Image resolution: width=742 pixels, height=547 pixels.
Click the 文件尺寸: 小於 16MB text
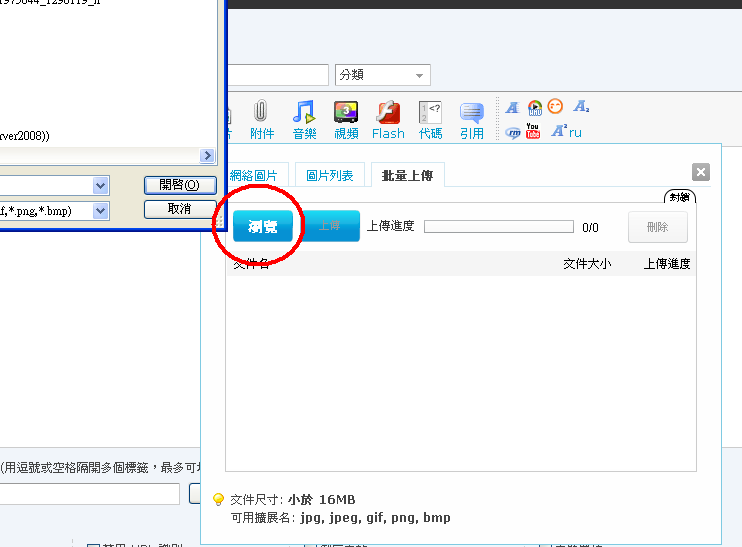[x=292, y=500]
